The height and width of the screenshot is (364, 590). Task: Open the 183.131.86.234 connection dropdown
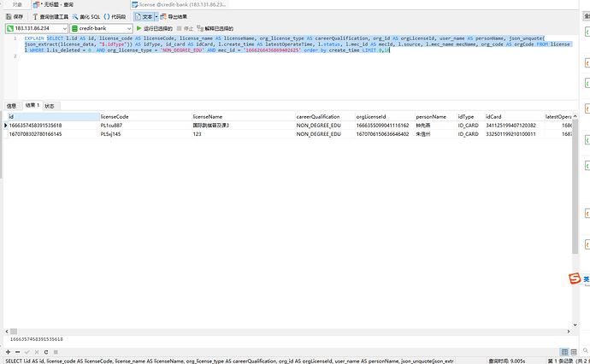[37, 28]
